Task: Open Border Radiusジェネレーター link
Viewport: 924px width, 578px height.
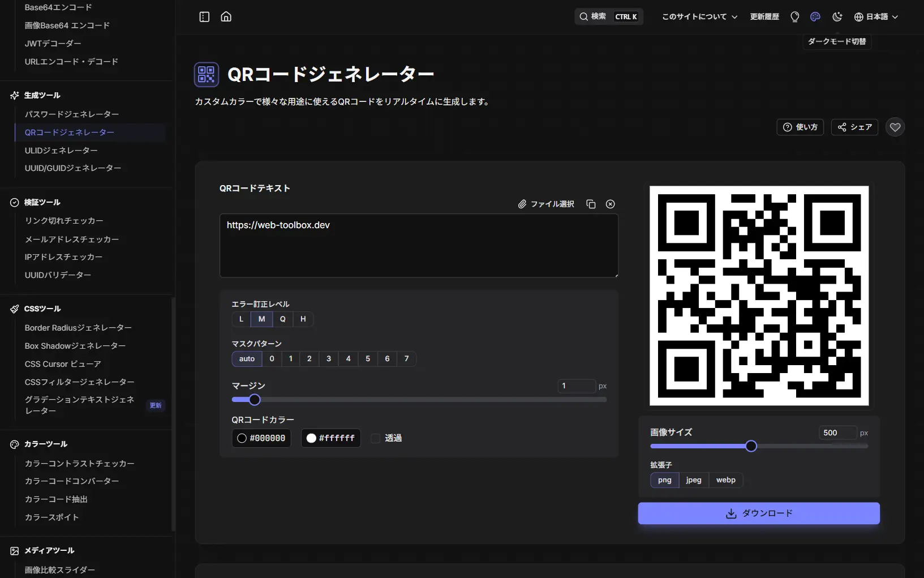Action: 78,328
